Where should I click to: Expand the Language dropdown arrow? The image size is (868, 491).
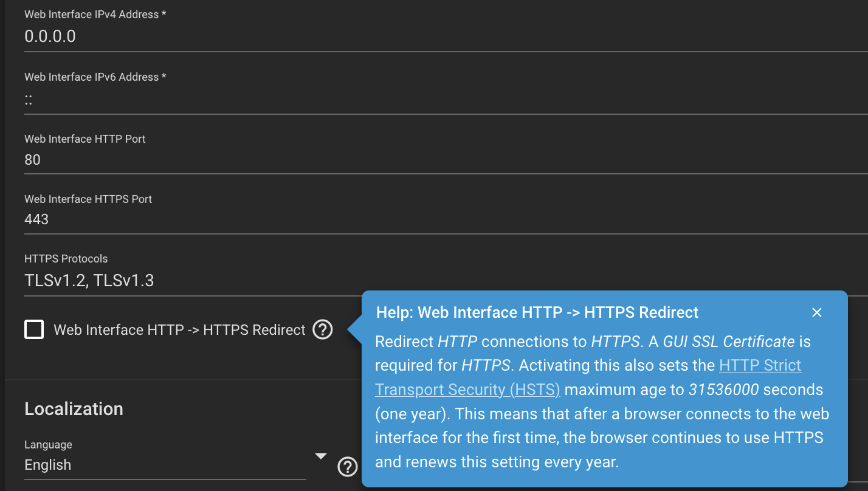click(x=321, y=456)
